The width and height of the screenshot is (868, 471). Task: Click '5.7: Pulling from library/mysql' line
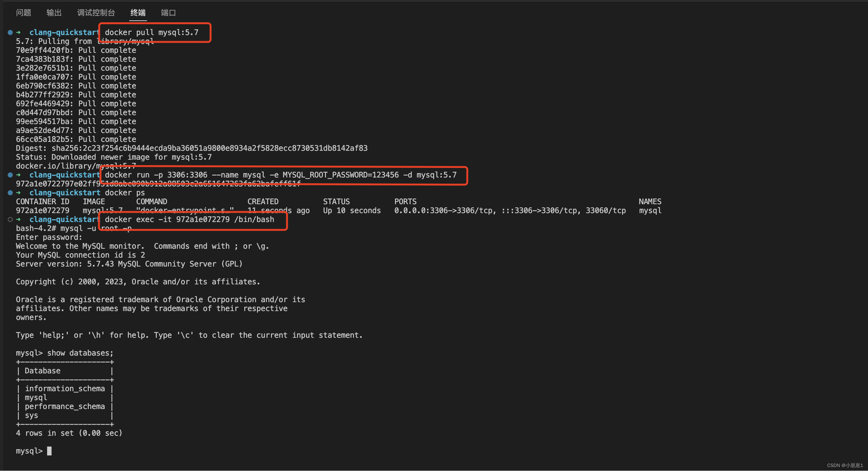pos(85,41)
